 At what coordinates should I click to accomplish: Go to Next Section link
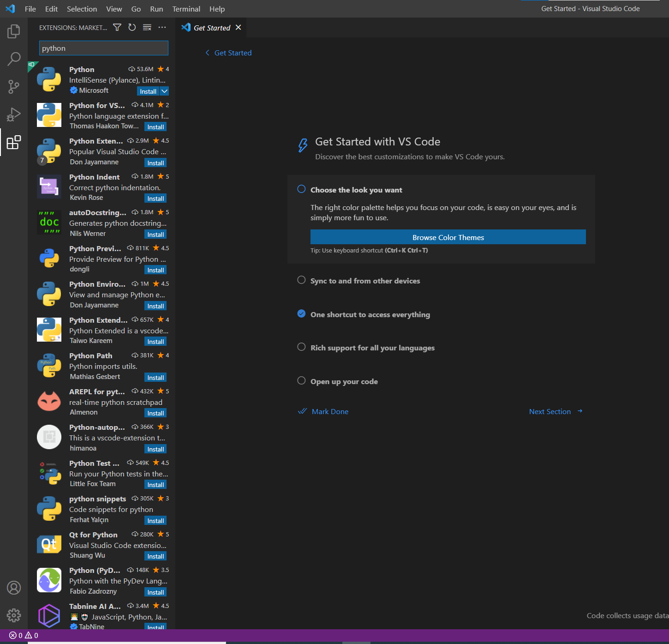(x=556, y=411)
